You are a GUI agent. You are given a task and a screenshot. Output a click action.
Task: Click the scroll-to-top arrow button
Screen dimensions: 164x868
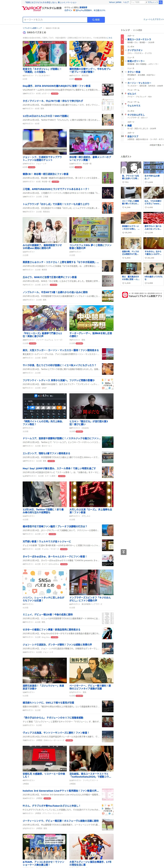point(124,552)
